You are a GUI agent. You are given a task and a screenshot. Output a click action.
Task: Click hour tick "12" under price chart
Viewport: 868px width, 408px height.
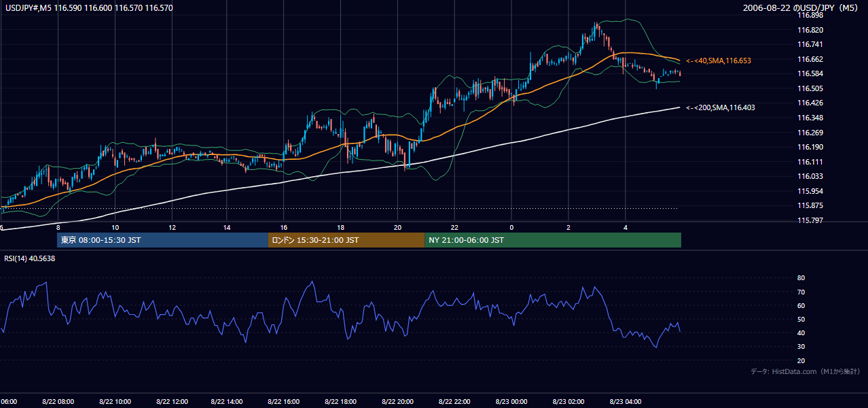pos(171,228)
